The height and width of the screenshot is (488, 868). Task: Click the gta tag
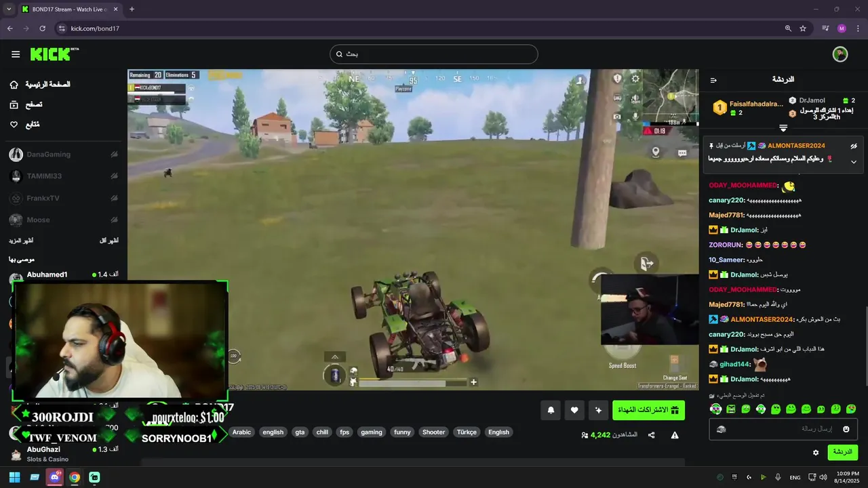click(300, 432)
